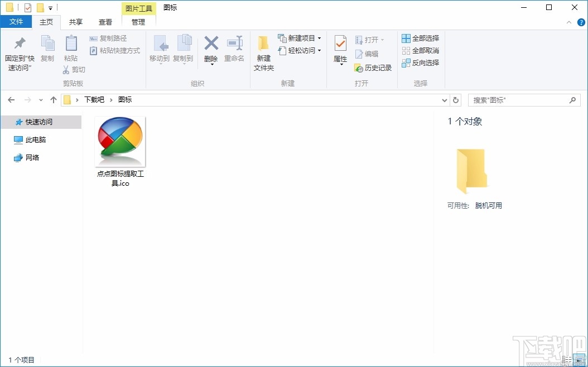Click the Copy (复制) icon
Screen dimensions: 588x367
tap(48, 49)
